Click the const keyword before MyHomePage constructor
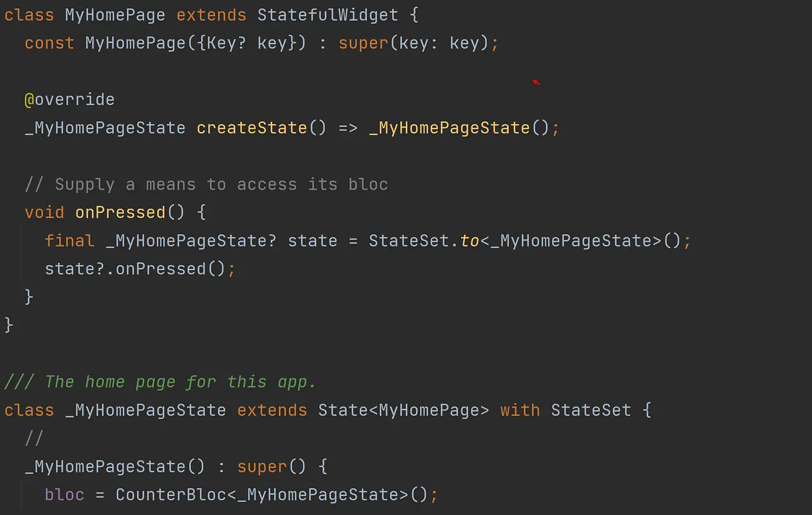812x515 pixels. pyautogui.click(x=49, y=43)
